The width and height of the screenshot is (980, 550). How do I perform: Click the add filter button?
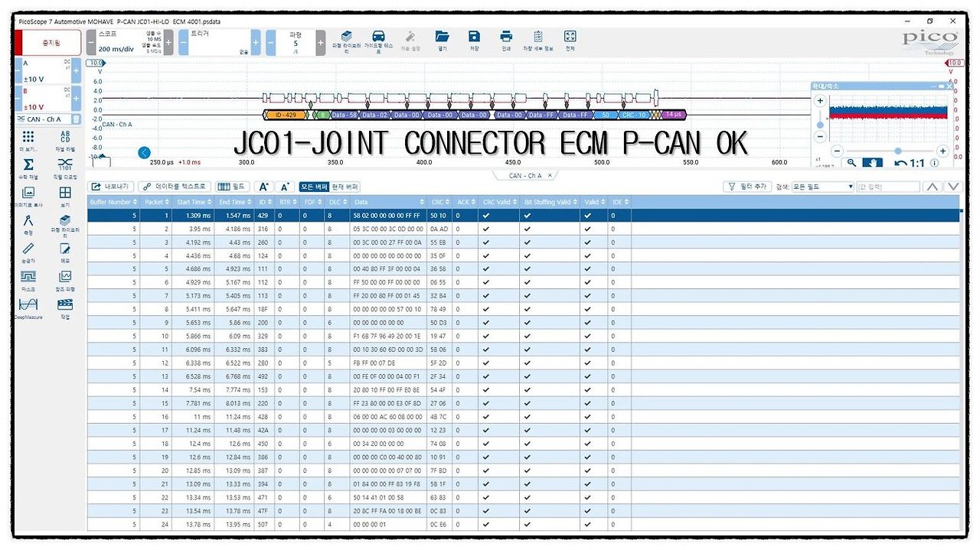(748, 187)
